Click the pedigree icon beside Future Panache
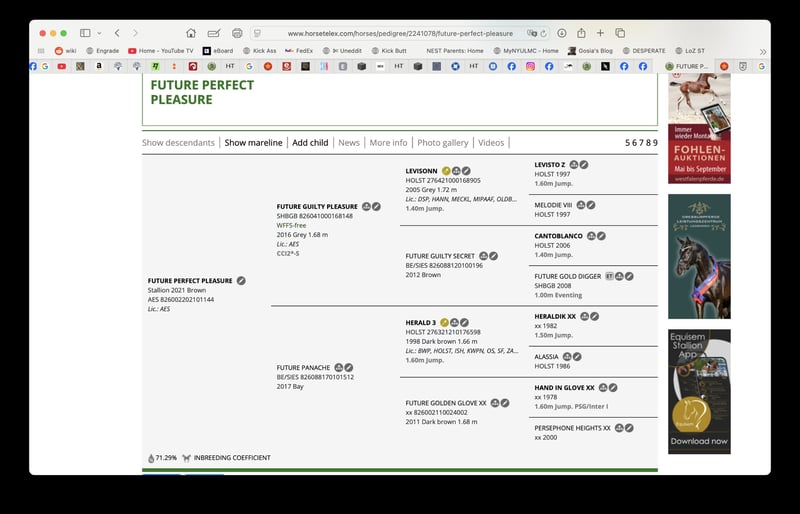The image size is (800, 514). point(339,368)
